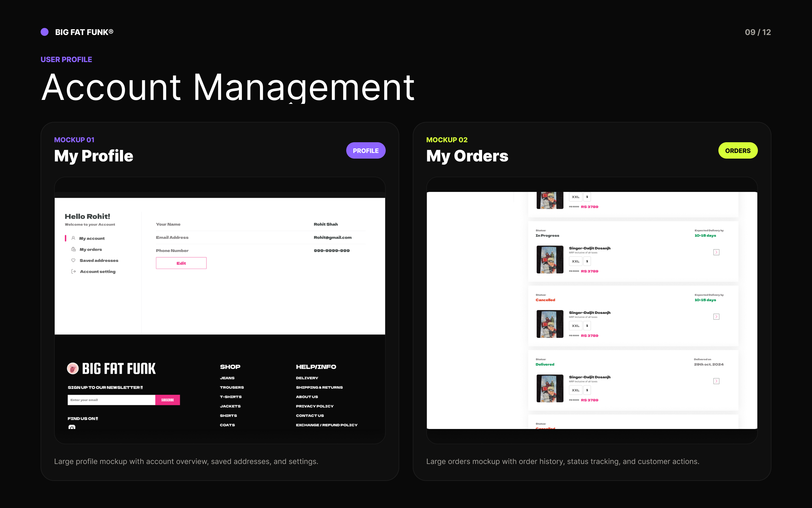
Task: Click the pink Edit button
Action: point(181,263)
